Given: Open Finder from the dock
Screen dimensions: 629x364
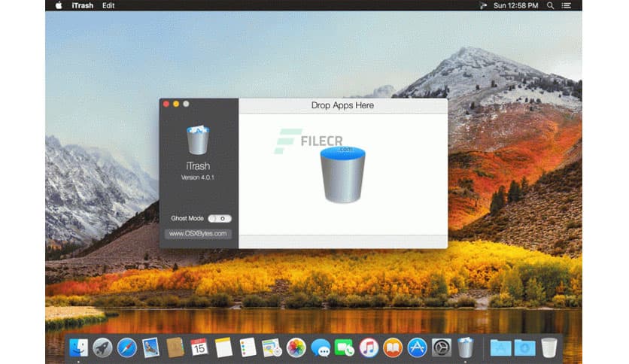Looking at the screenshot, I should click(x=80, y=347).
